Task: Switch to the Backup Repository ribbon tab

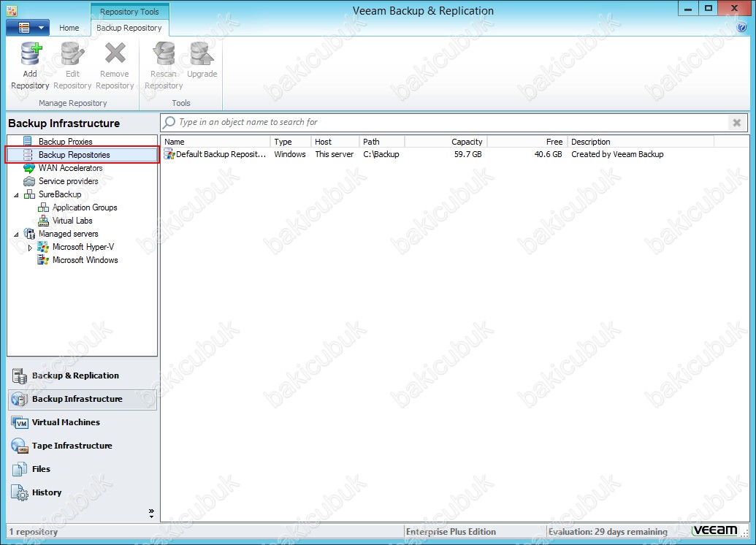Action: (x=129, y=28)
